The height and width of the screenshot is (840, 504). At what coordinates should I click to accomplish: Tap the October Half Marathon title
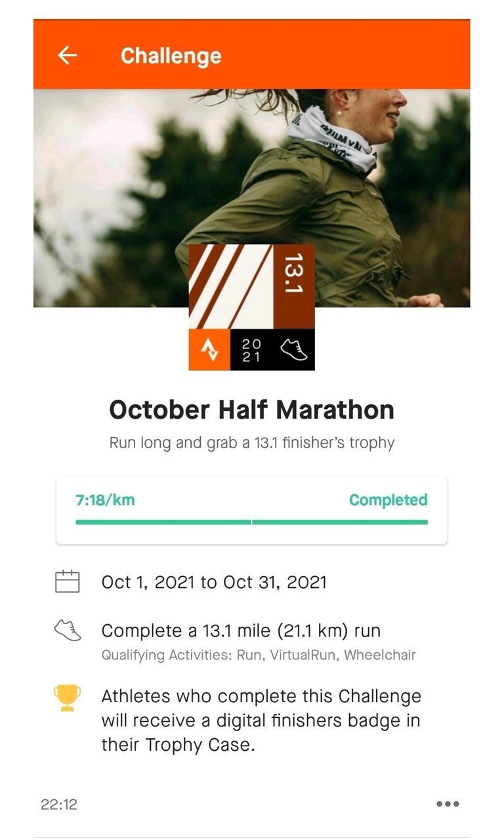(x=251, y=410)
